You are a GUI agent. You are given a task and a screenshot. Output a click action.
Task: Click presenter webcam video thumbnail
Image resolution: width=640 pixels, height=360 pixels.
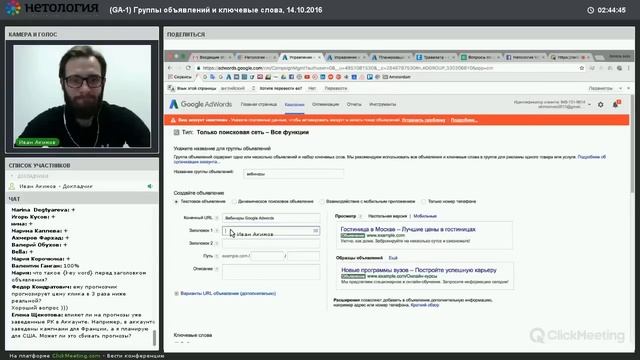click(x=82, y=96)
